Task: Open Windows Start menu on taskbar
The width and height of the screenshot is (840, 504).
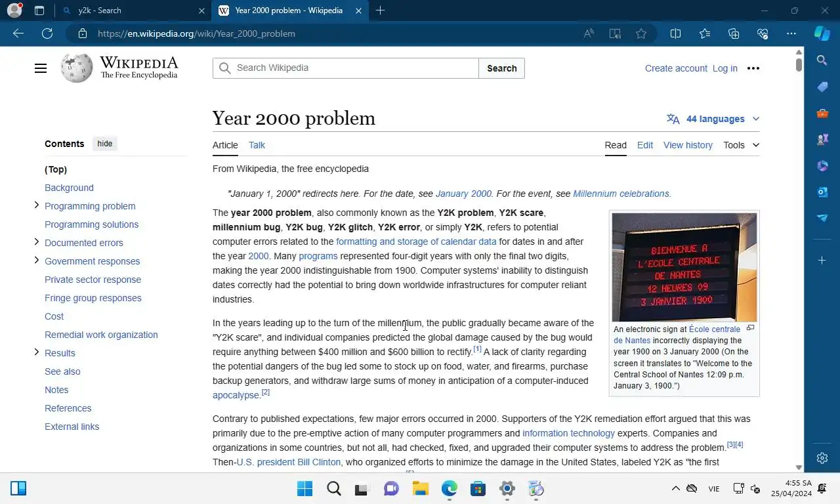Action: (304, 489)
